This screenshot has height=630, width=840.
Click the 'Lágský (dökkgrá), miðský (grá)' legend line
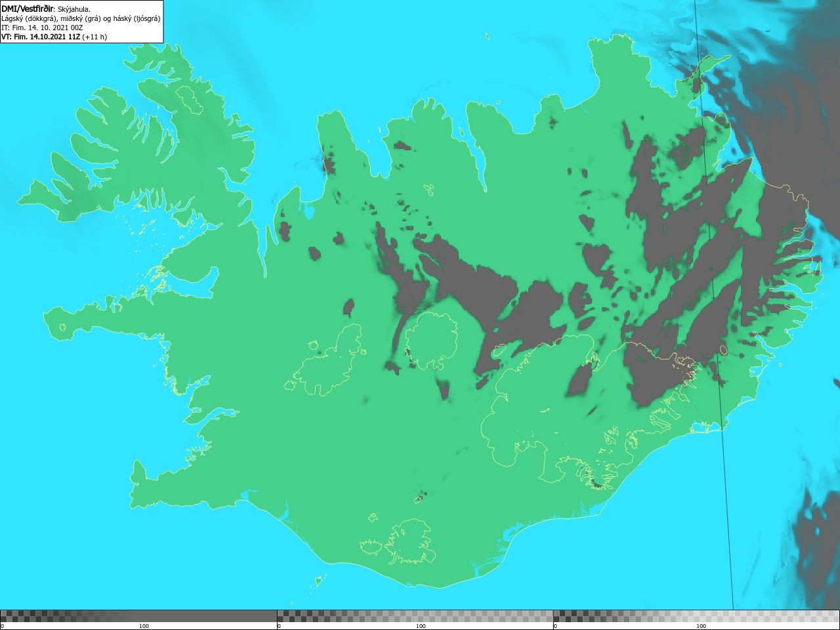[x=81, y=18]
